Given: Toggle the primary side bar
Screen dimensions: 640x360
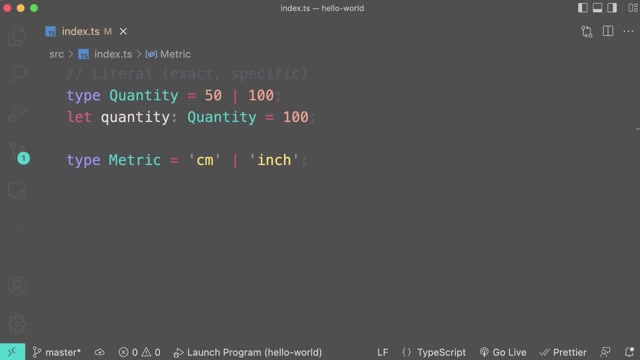Looking at the screenshot, I should [582, 8].
